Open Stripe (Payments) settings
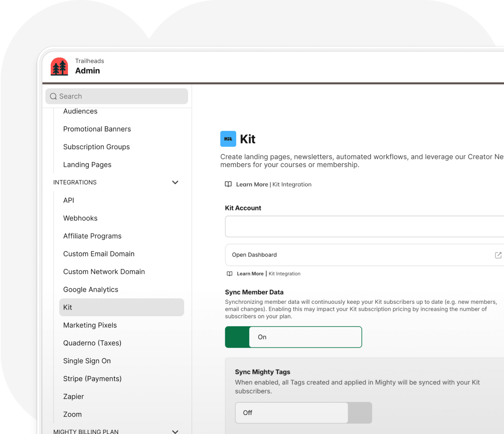This screenshot has height=434, width=504. 92,379
